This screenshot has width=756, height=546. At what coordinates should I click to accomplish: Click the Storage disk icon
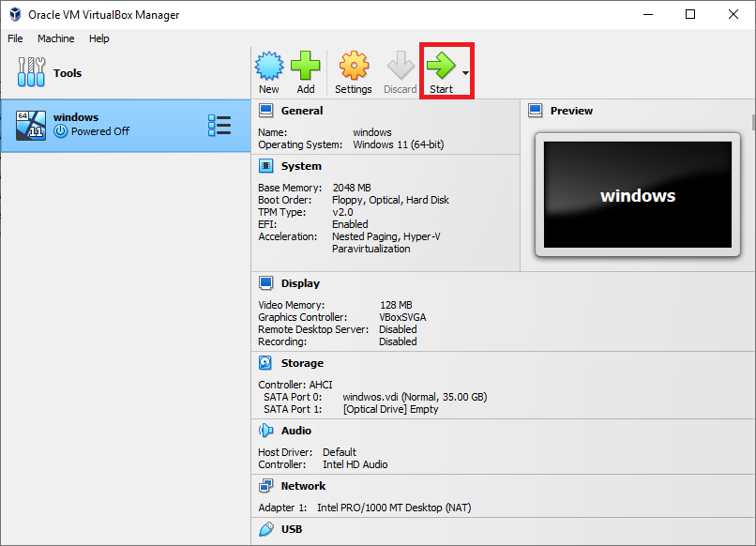click(265, 363)
